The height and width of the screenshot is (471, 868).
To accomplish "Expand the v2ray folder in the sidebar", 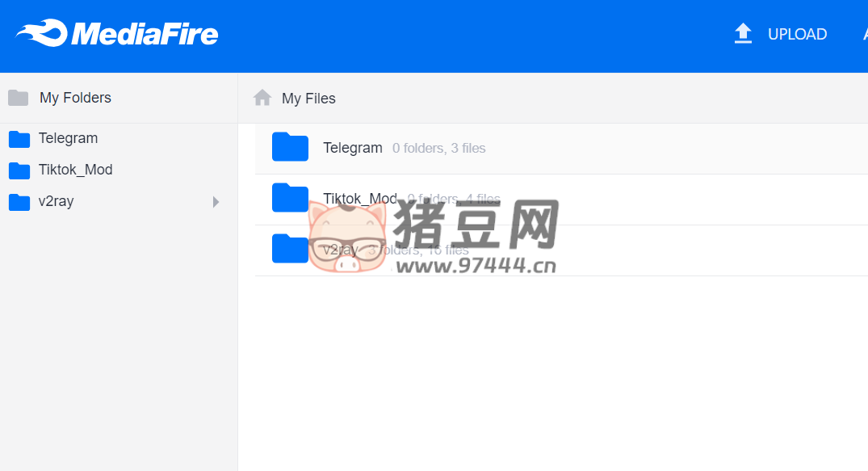I will point(216,201).
